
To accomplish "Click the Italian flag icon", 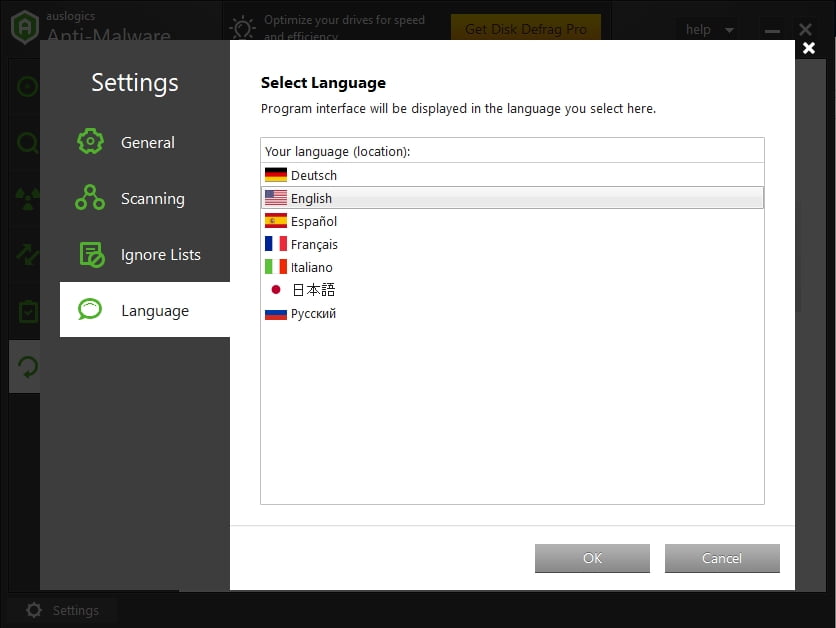I will tap(276, 267).
